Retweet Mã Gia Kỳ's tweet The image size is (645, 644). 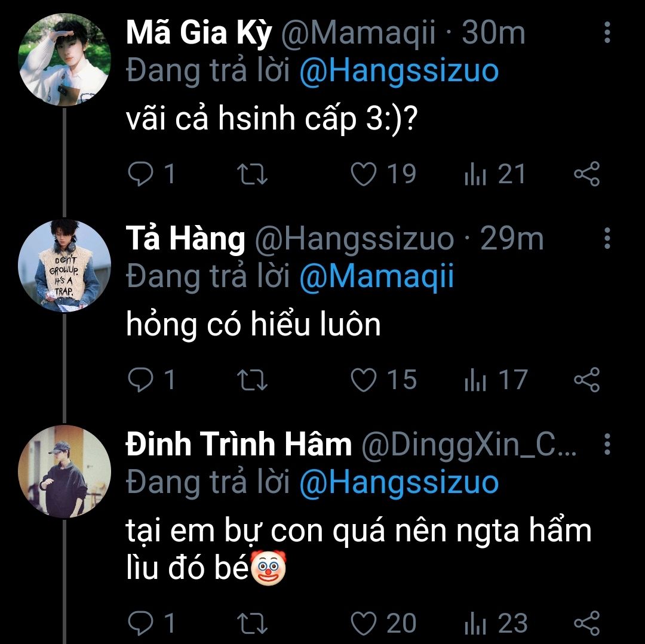253,174
